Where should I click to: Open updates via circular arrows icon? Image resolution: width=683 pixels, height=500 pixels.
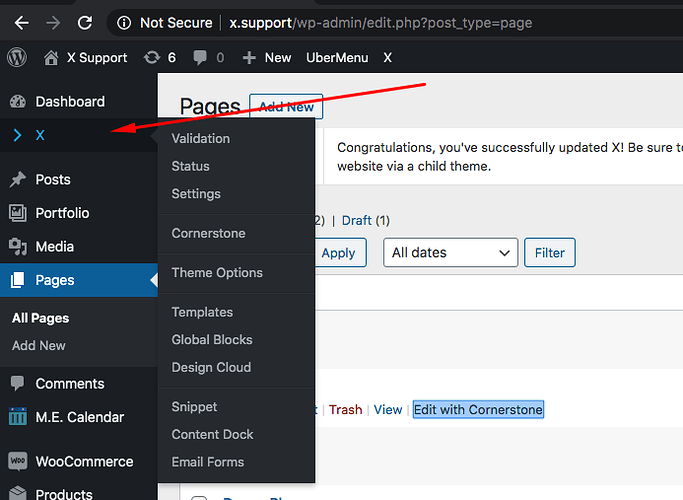[x=152, y=57]
